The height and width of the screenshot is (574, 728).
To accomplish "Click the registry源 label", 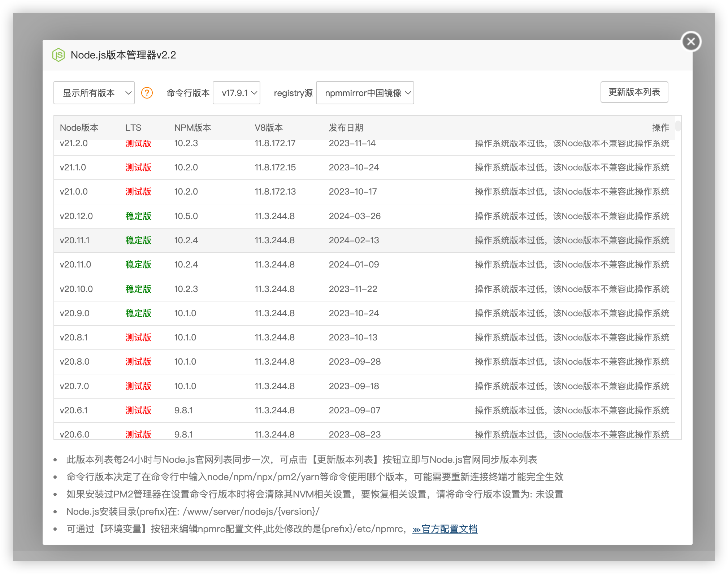I will point(293,93).
